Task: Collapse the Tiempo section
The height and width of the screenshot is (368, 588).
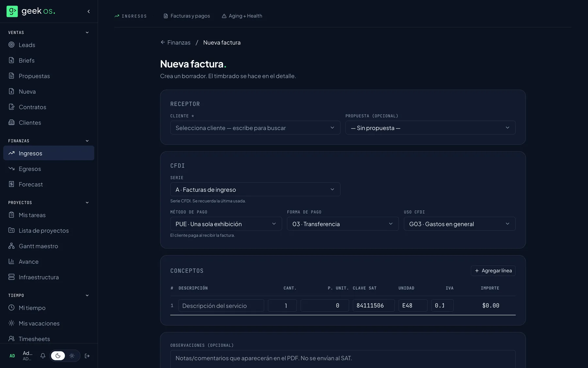Action: point(87,295)
